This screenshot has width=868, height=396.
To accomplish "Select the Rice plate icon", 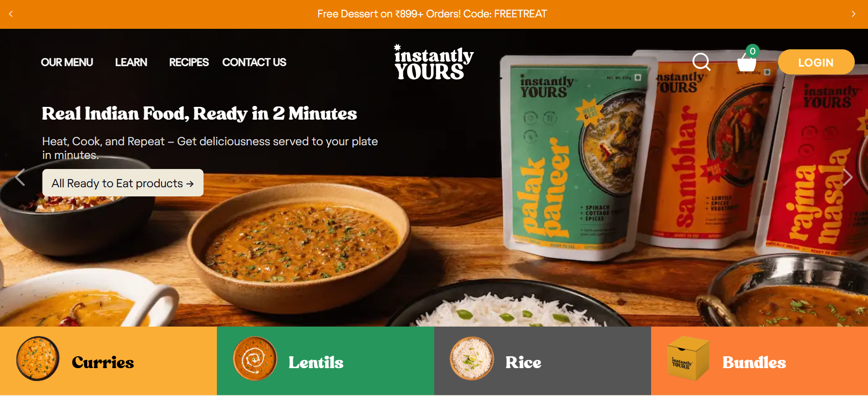I will (472, 359).
